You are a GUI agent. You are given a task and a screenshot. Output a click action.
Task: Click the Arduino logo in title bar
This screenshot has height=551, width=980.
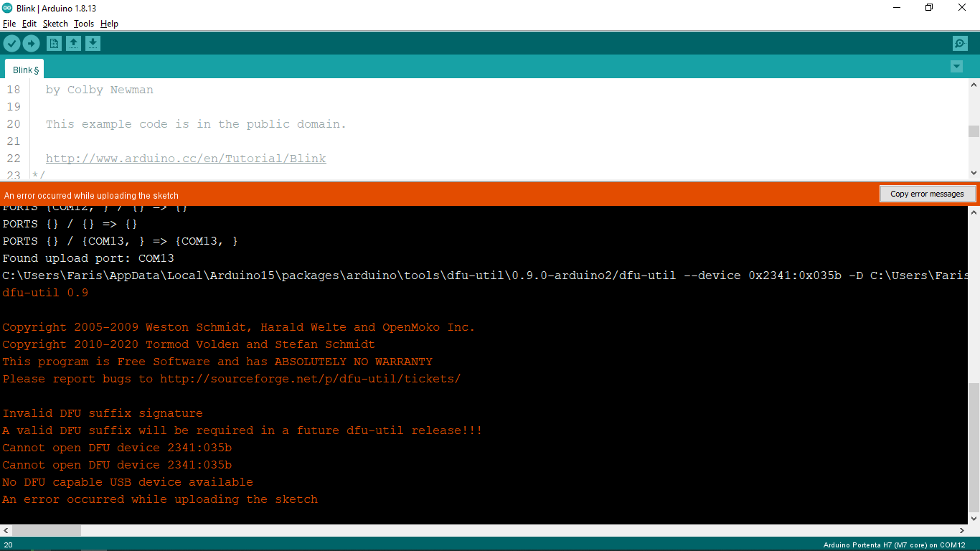(7, 8)
